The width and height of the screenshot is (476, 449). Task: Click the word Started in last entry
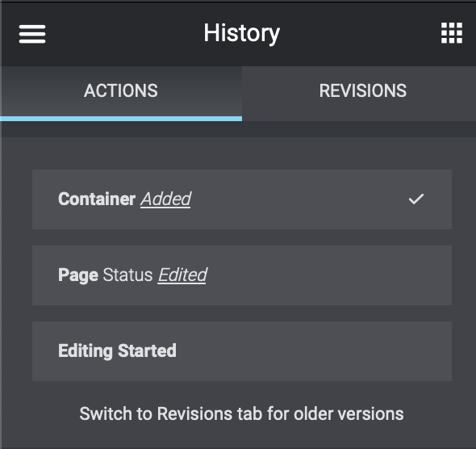[x=147, y=350]
